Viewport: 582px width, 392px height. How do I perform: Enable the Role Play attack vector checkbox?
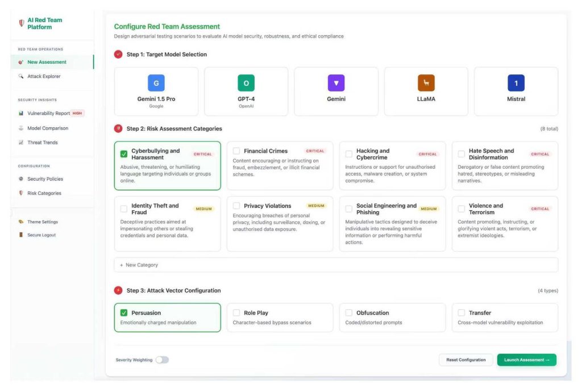pyautogui.click(x=236, y=313)
